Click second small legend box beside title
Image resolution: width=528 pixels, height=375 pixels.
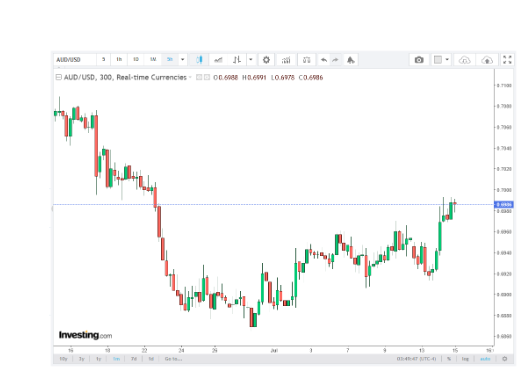[x=207, y=77]
